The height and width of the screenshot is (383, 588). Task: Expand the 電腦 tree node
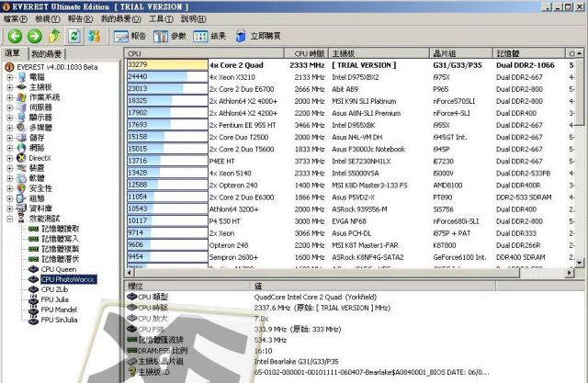(10, 77)
